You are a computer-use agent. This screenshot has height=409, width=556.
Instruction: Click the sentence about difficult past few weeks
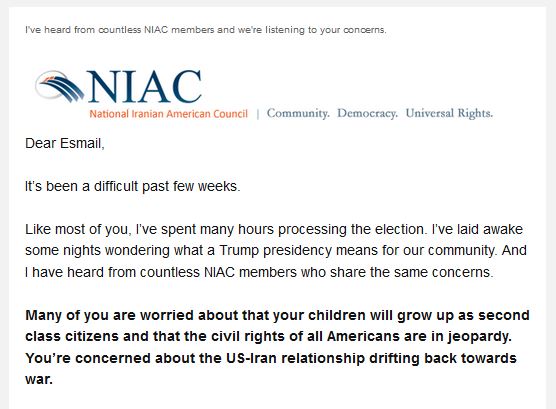[x=133, y=187]
